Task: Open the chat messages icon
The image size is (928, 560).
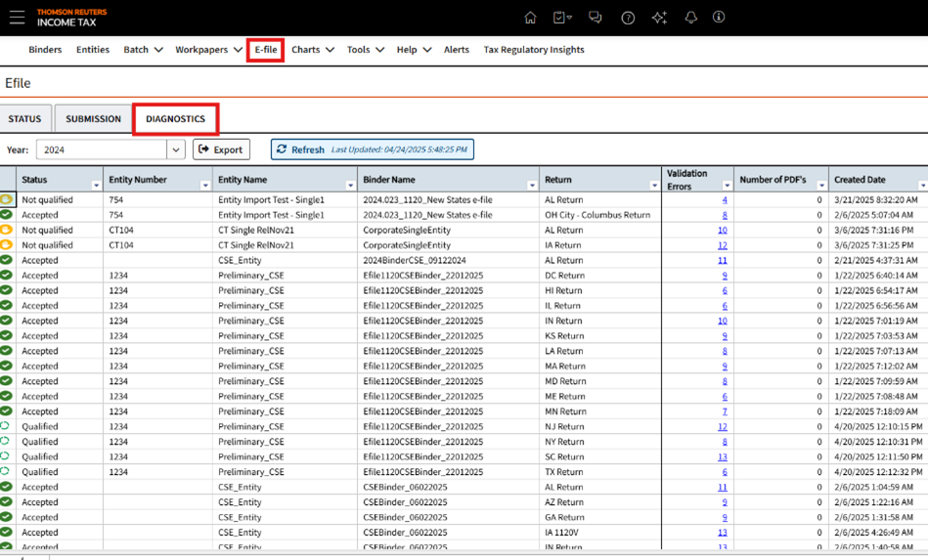Action: (x=596, y=18)
